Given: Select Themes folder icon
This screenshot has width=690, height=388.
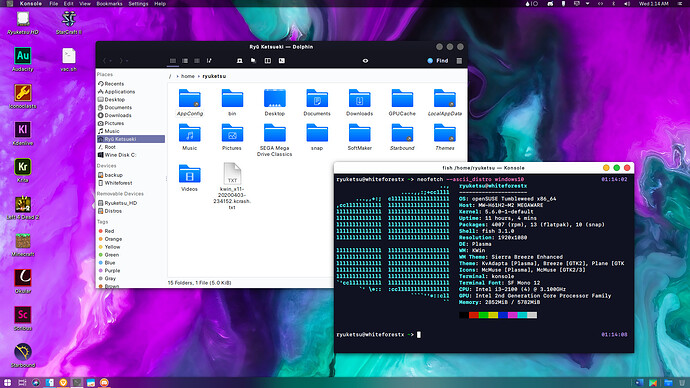Looking at the screenshot, I should [444, 133].
